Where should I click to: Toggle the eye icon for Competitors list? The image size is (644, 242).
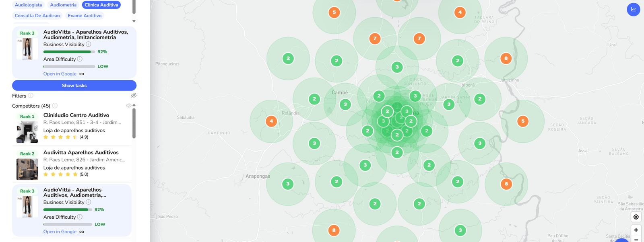point(128,106)
